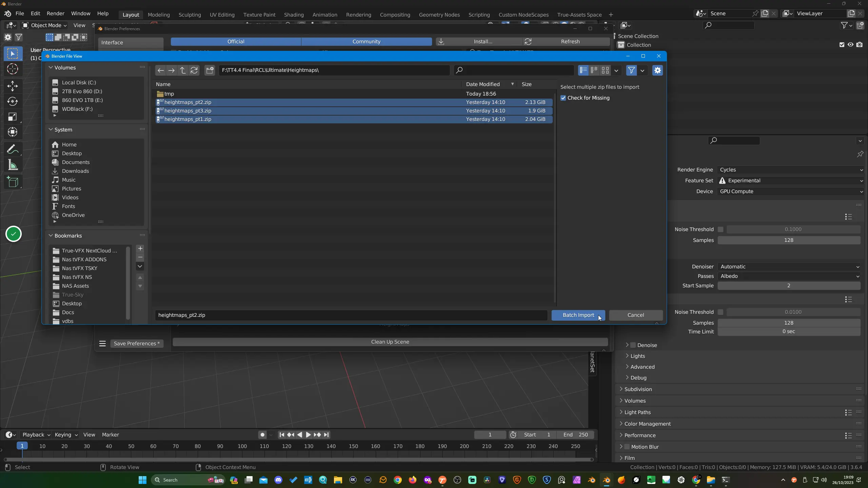This screenshot has height=488, width=868.
Task: Toggle the Denoise checkbox in render settings
Action: tap(633, 345)
